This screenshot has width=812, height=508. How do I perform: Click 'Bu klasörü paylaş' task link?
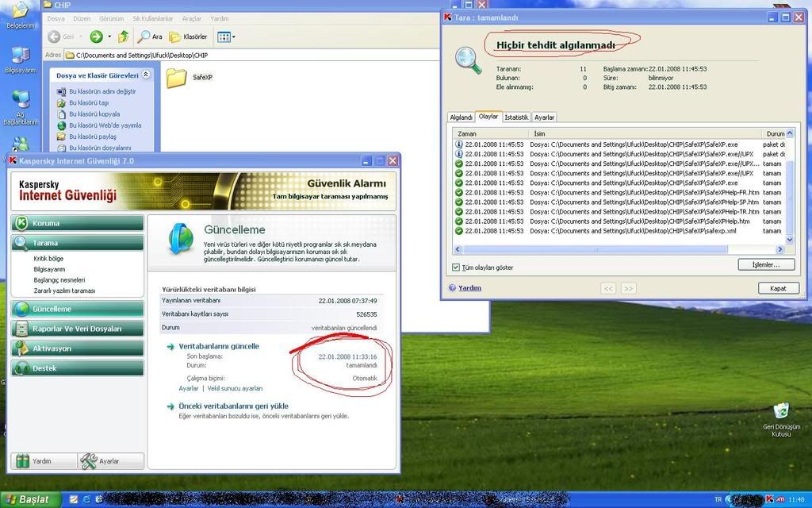tap(93, 137)
